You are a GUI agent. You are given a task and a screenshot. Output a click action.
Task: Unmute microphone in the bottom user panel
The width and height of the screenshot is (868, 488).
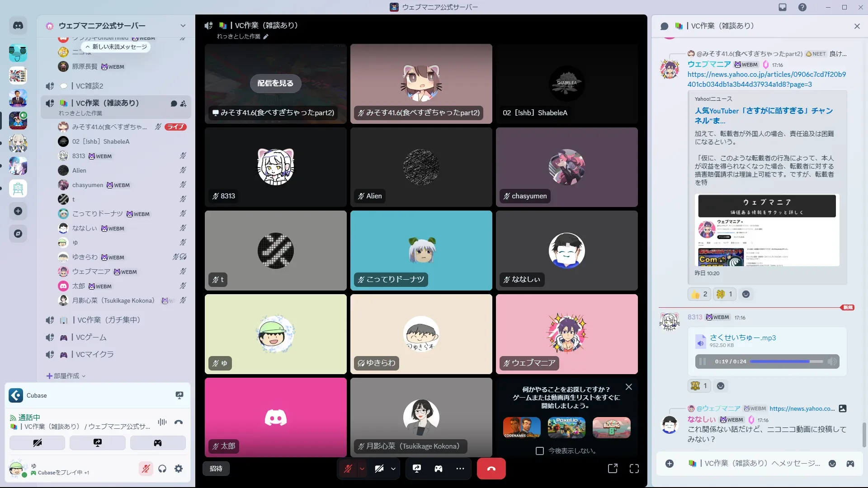146,469
